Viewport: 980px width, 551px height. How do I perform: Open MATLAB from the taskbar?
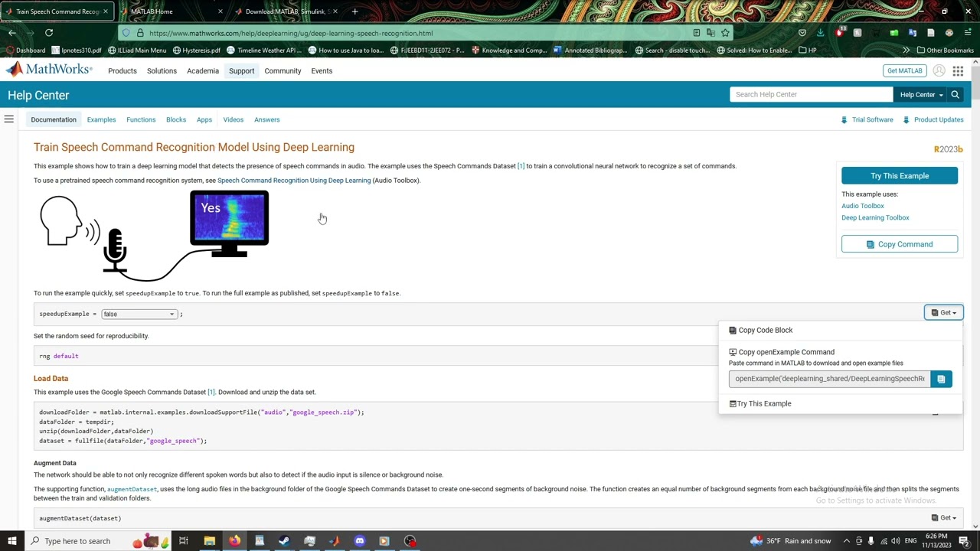pos(335,541)
